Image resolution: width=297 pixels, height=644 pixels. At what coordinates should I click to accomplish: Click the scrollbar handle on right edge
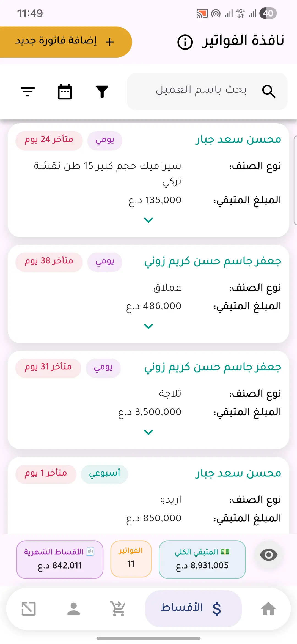(x=295, y=180)
